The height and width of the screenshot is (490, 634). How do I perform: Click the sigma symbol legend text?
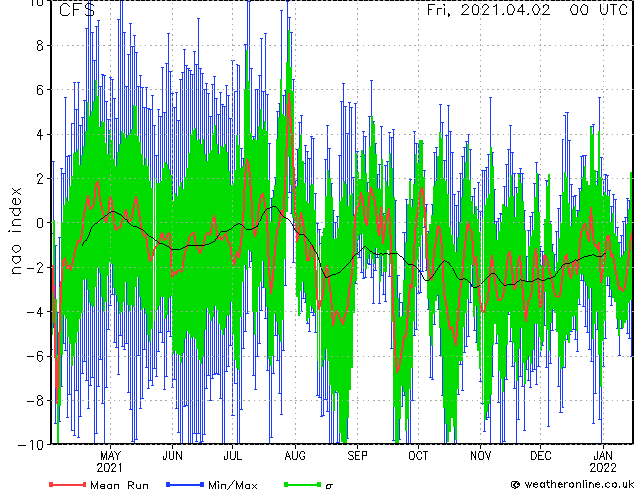pyautogui.click(x=329, y=486)
